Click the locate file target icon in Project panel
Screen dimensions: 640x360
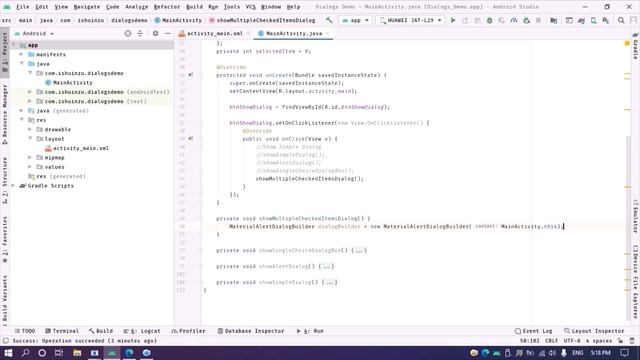(128, 33)
